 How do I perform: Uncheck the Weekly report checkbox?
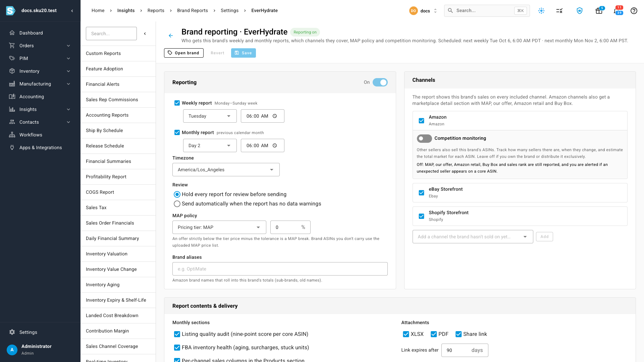coord(177,103)
